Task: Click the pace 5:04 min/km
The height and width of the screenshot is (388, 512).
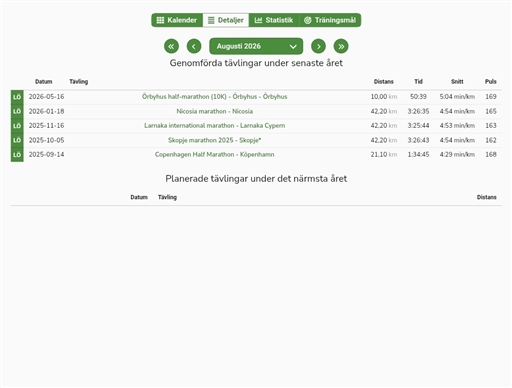Action: click(457, 97)
